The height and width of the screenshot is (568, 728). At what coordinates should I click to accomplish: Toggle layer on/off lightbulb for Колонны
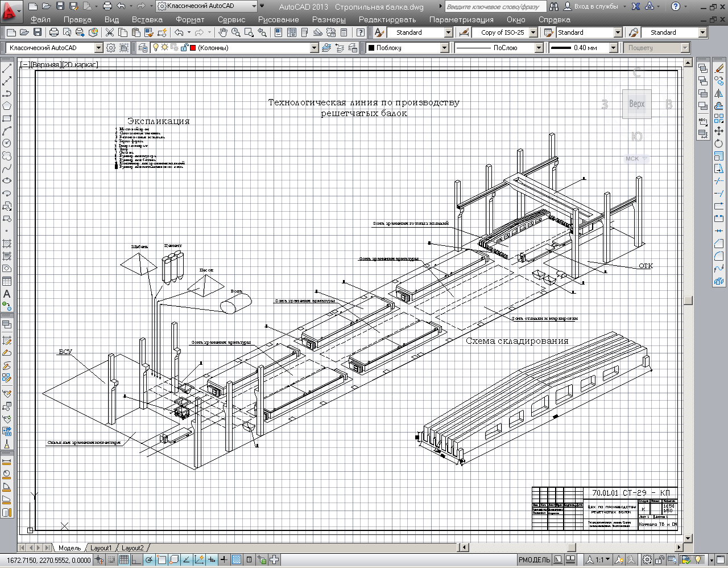156,48
